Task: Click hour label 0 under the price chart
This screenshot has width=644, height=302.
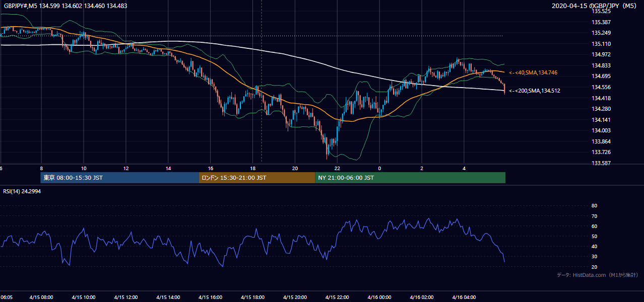Action: (379, 169)
